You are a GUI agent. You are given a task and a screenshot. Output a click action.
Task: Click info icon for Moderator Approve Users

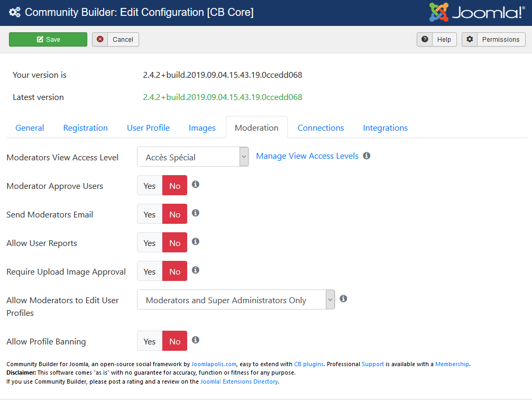196,184
